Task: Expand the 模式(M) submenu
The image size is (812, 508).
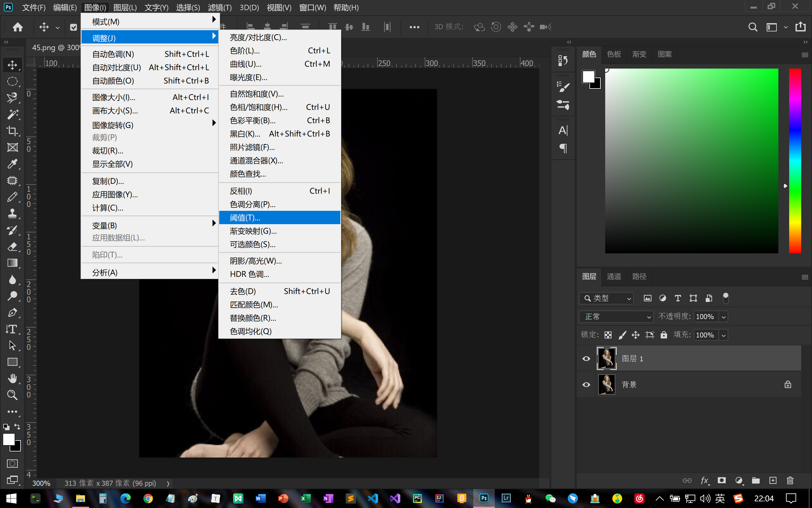Action: click(150, 21)
